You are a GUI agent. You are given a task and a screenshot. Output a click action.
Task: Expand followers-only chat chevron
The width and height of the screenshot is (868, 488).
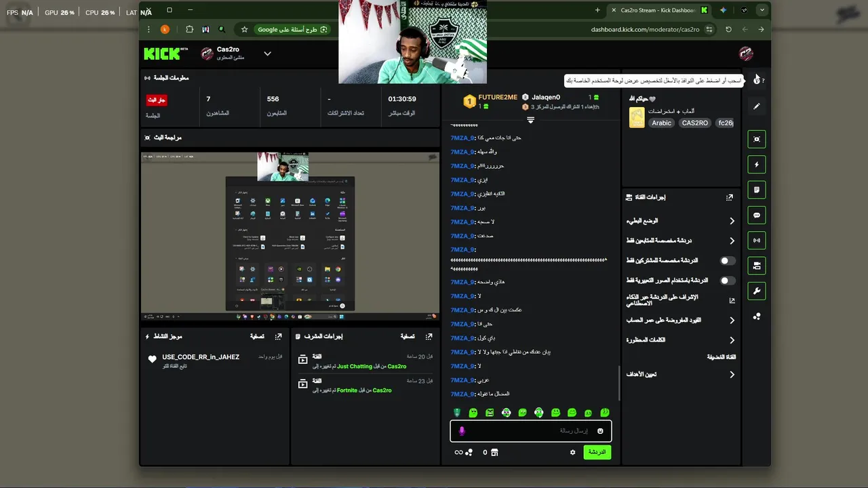click(732, 241)
